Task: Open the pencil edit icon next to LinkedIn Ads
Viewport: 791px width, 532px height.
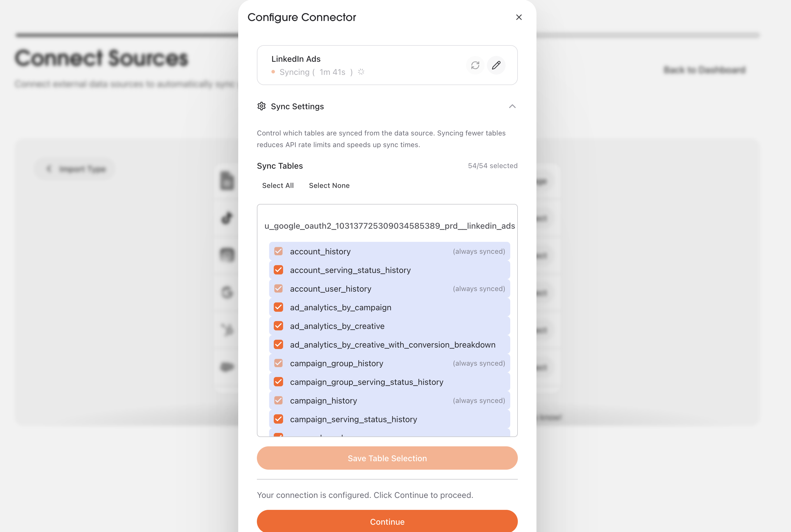Action: pyautogui.click(x=496, y=65)
